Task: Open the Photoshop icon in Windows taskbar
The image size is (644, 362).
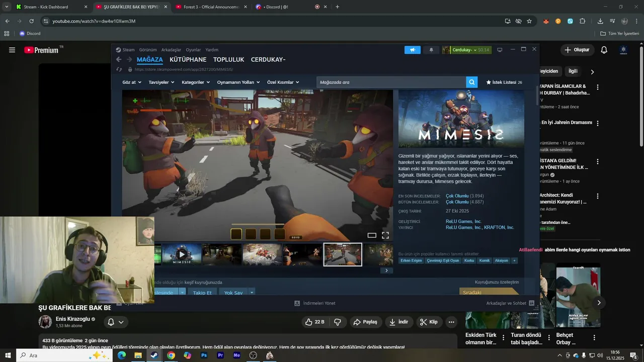Action: tap(204, 355)
